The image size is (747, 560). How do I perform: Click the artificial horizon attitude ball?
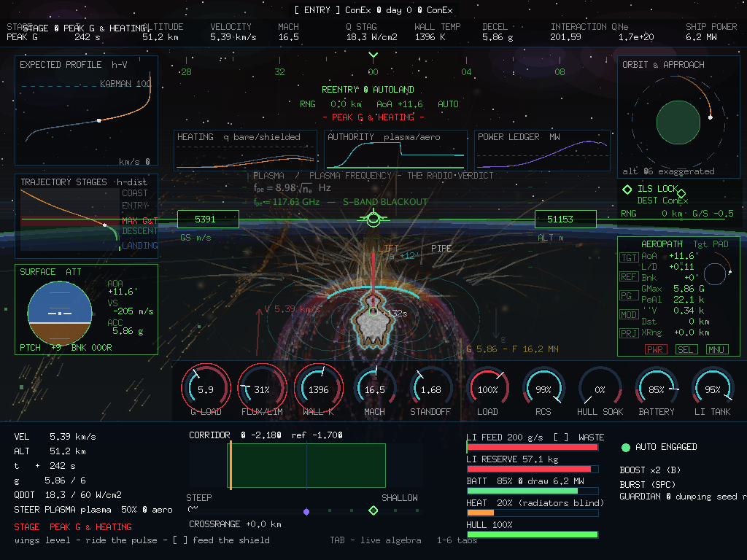(60, 313)
